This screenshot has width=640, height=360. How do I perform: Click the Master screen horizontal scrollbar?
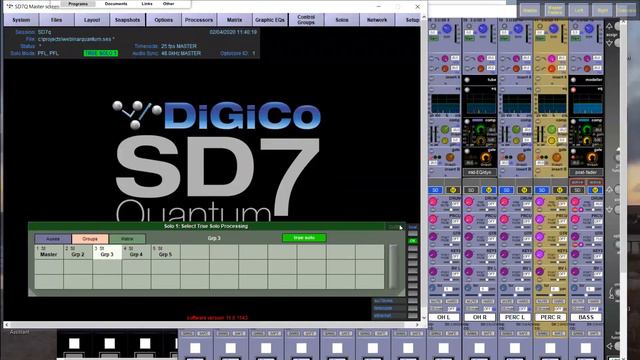click(211, 324)
